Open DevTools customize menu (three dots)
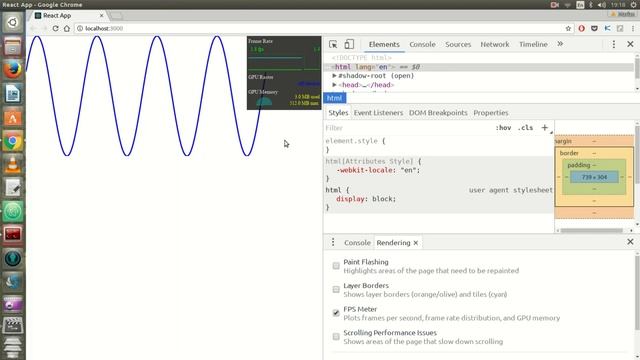 point(613,44)
